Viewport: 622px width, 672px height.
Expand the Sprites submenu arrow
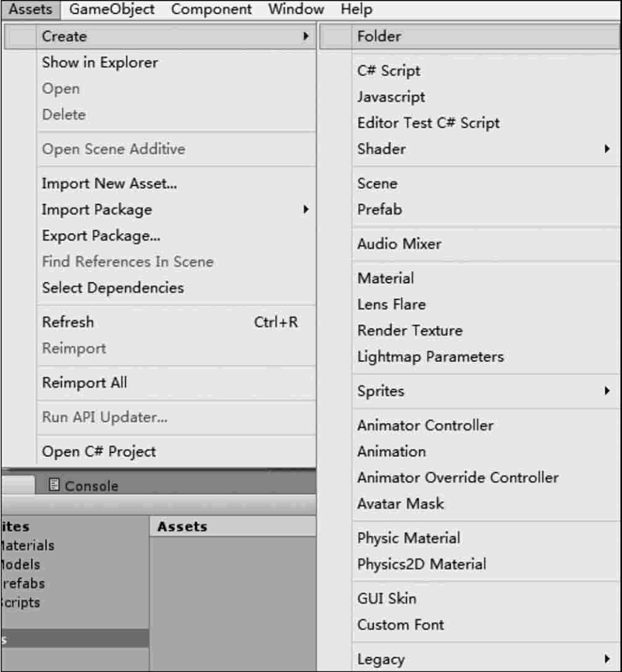coord(606,391)
